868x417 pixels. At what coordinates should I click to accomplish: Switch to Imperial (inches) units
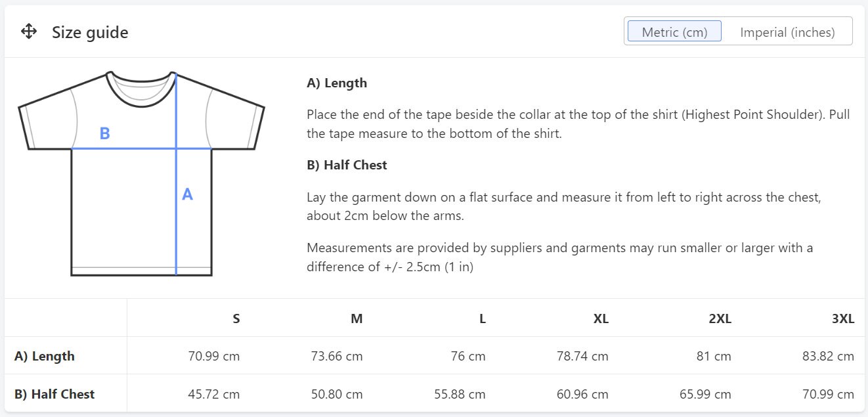click(x=787, y=32)
